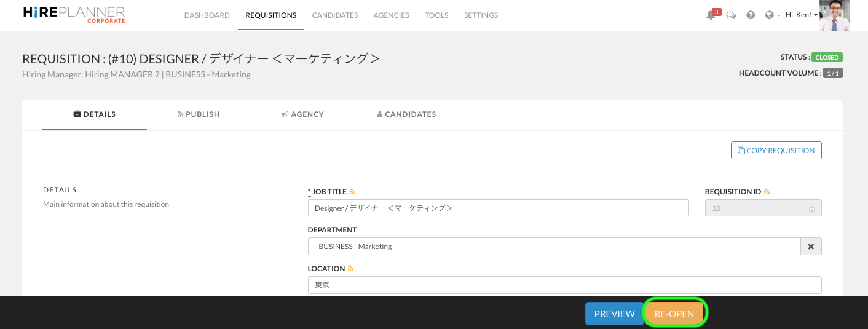Click the HirePlanner Corporate logo
Screen dimensions: 868x329
click(x=74, y=15)
